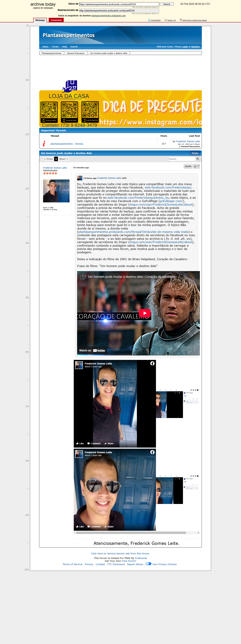Viewport: 241px width, 644px height.
Task: Click the YouTube channel avatar in video header
Action: pos(83,277)
